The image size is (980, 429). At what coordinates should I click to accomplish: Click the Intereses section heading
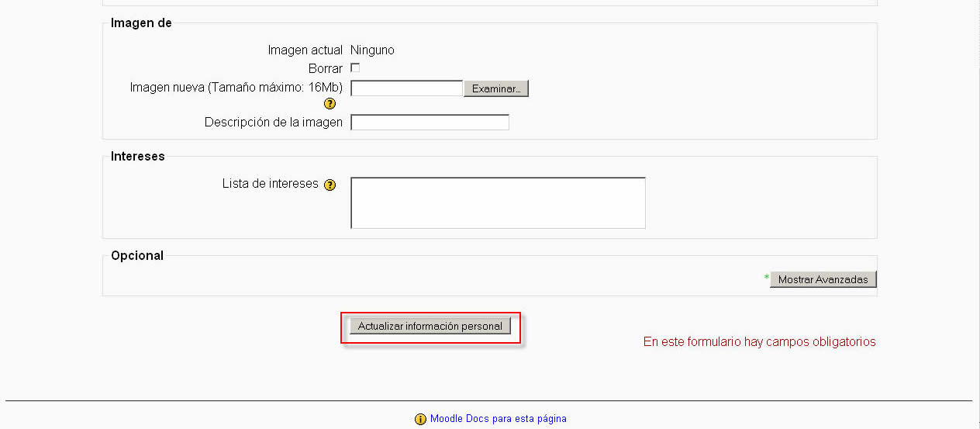[x=137, y=157]
